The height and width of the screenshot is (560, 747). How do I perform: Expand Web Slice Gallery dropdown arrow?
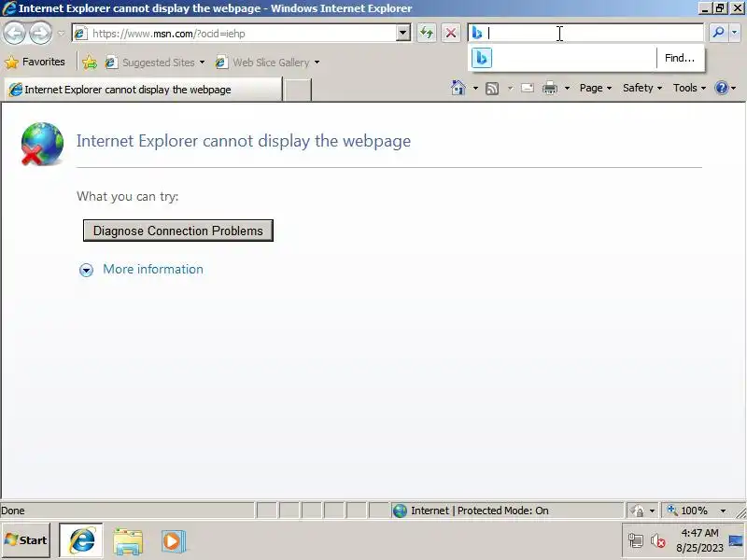click(317, 63)
